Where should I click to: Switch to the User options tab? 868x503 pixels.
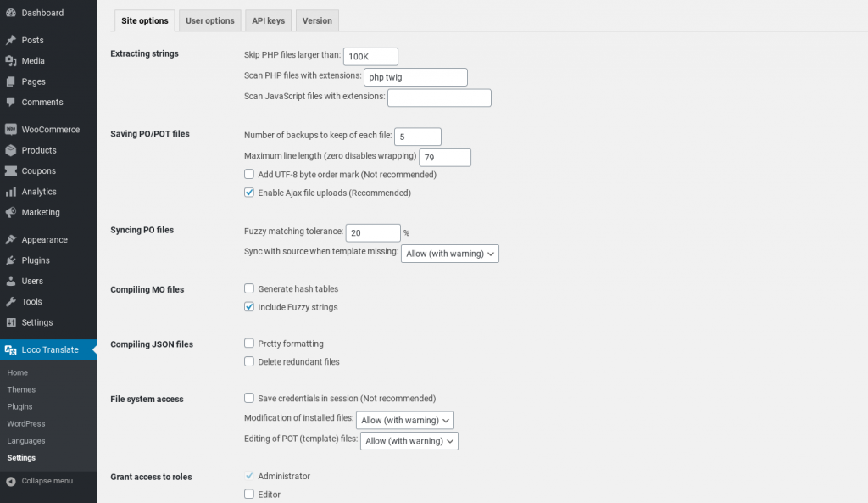210,20
